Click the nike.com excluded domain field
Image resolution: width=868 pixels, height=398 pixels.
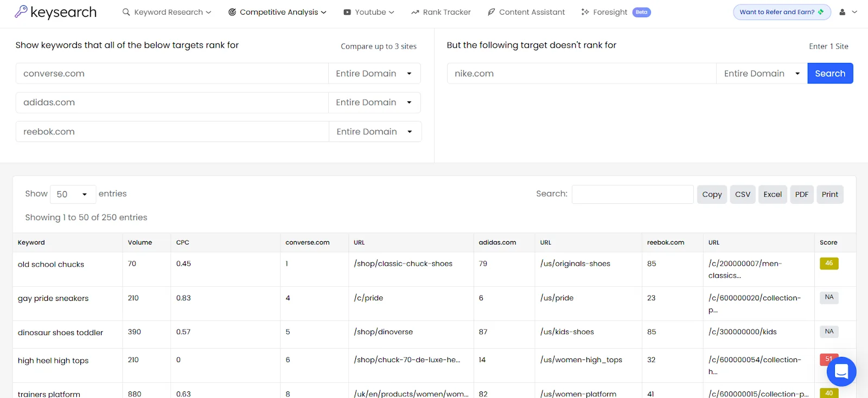click(x=582, y=73)
